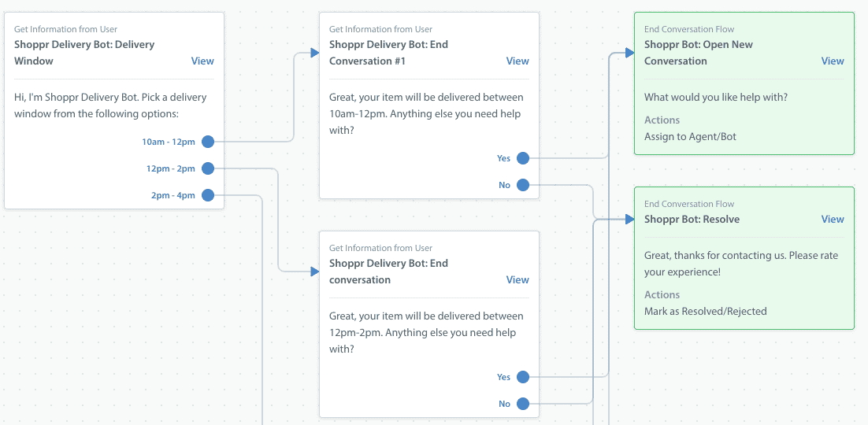
Task: Open View link for Delivery Window node
Action: (202, 61)
